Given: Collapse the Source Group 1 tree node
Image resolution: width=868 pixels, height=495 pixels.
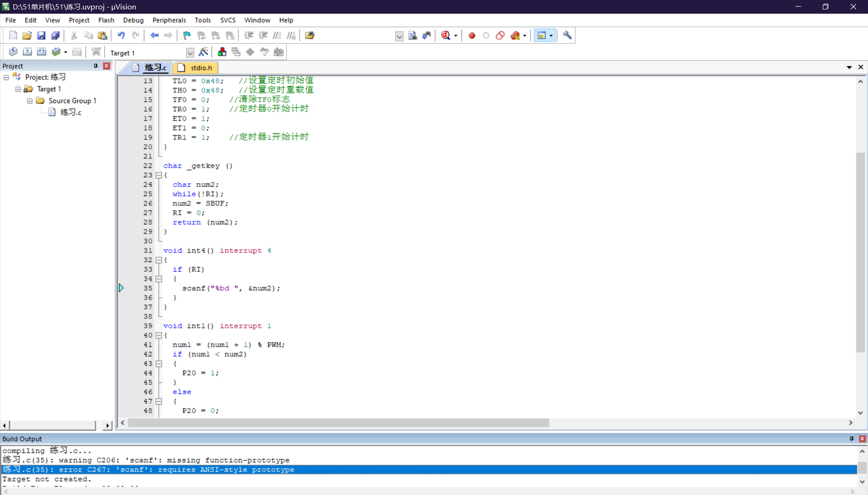Looking at the screenshot, I should click(30, 101).
